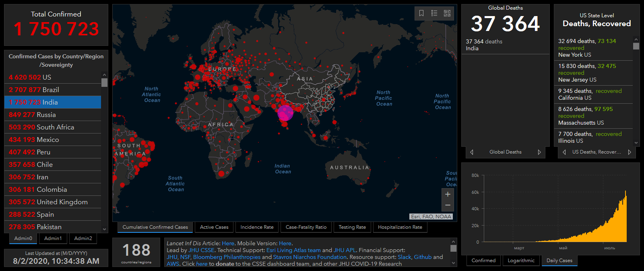
Task: Open the JHU CSSE link
Action: click(201, 250)
